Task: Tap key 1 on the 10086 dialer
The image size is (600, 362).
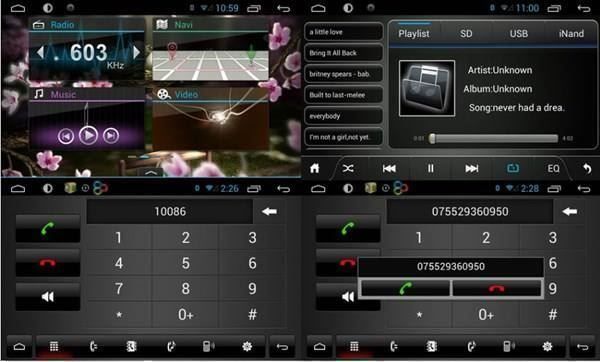Action: point(119,238)
